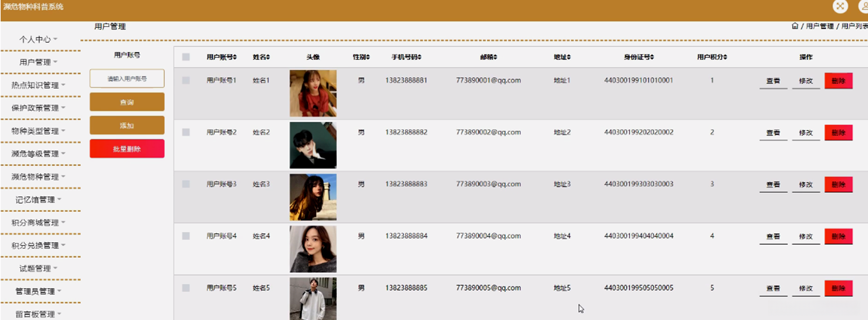This screenshot has width=868, height=320.
Task: Open the 试题管理 menu item
Action: 40,269
